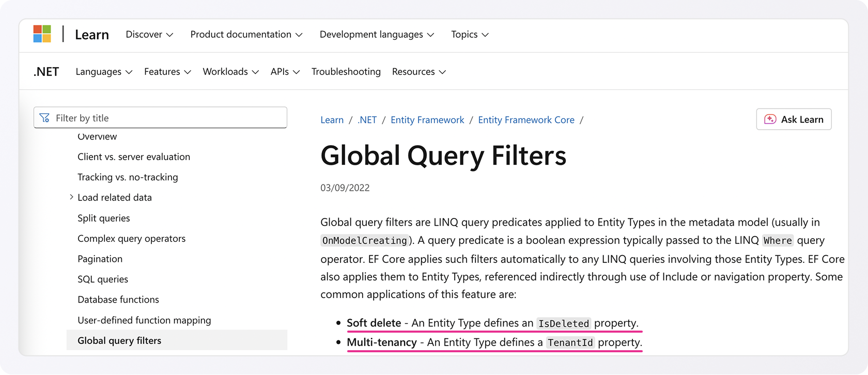The height and width of the screenshot is (375, 868).
Task: Open Split queries in sidebar
Action: pos(103,218)
